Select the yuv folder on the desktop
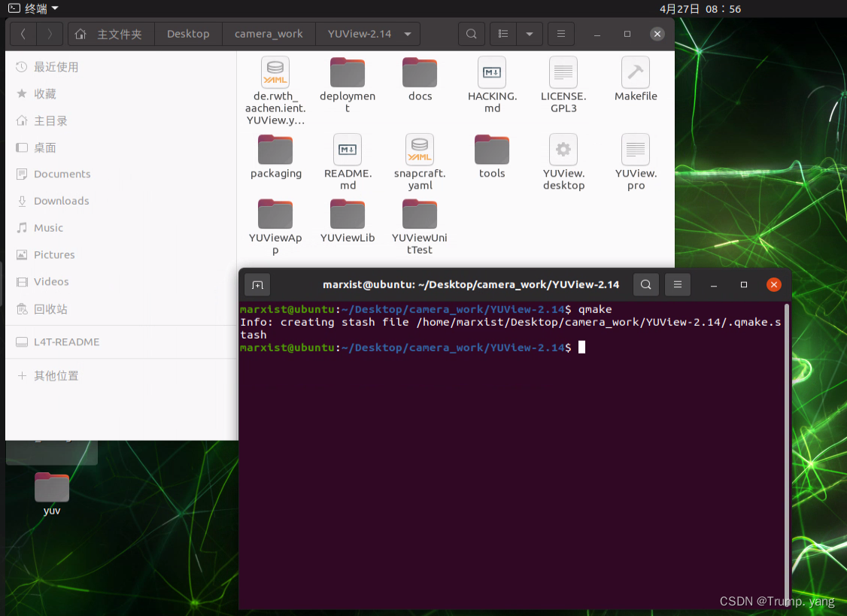847x616 pixels. [52, 488]
